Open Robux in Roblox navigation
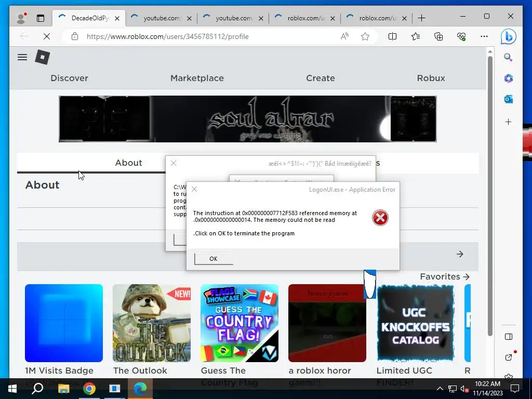The height and width of the screenshot is (399, 532). pos(431,78)
